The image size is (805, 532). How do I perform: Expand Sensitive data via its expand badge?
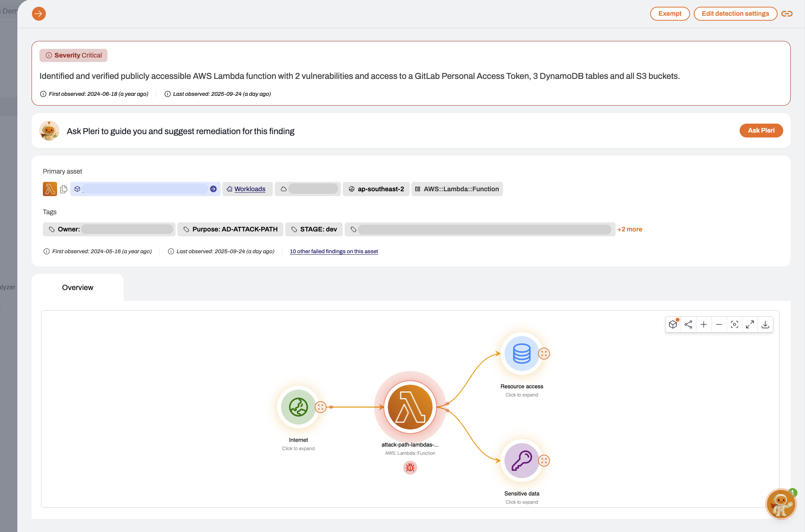[x=544, y=461]
